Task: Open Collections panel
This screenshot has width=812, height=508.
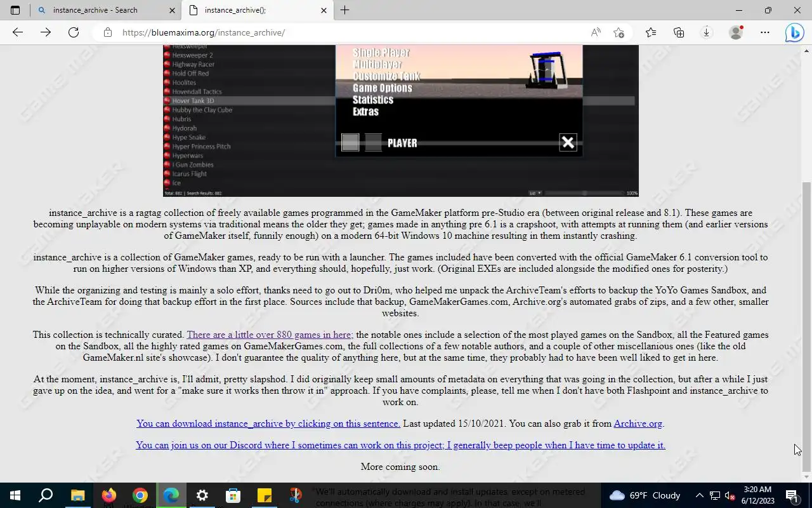Action: click(679, 32)
